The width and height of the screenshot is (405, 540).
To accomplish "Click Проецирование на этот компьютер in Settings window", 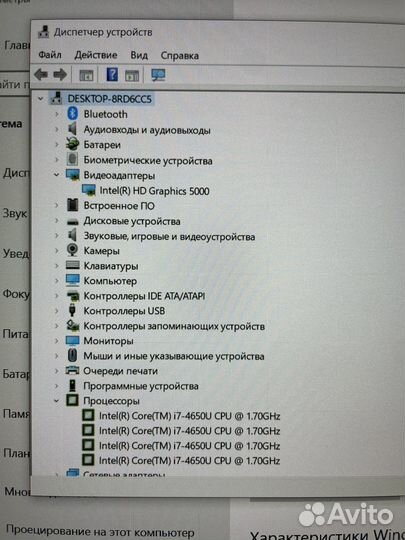I will click(100, 531).
